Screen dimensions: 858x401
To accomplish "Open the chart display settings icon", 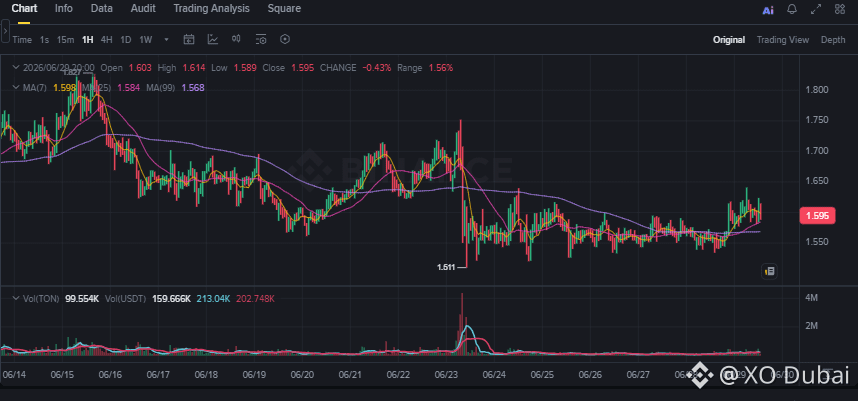I will click(x=261, y=39).
